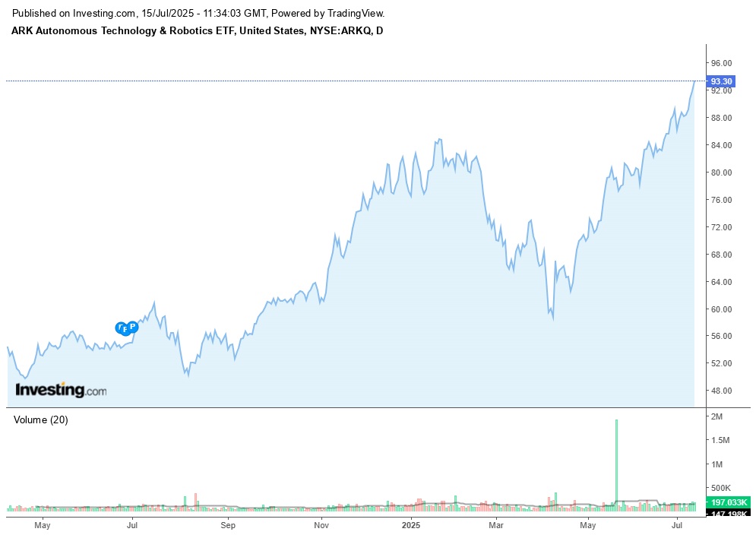
Task: Select the green 197.033K volume label
Action: tap(727, 502)
